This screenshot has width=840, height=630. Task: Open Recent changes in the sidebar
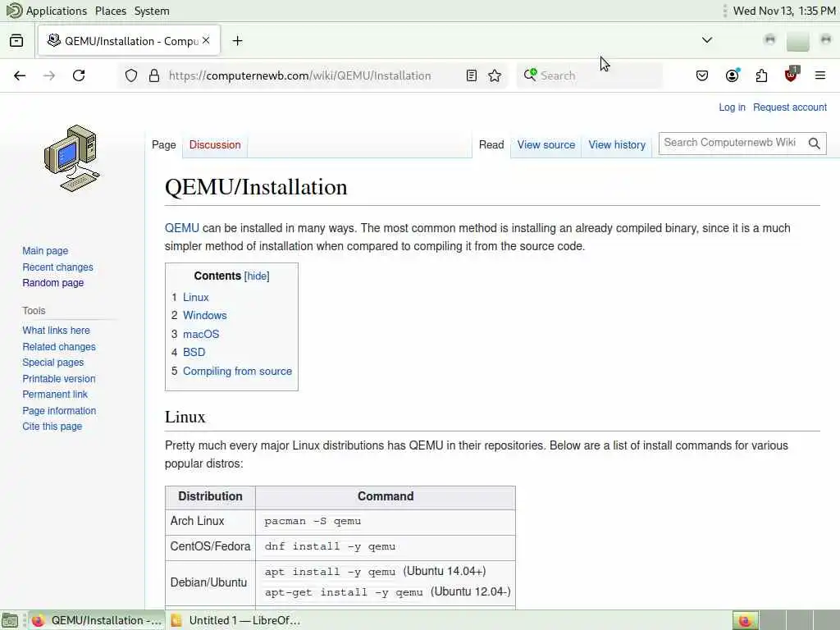pyautogui.click(x=58, y=267)
